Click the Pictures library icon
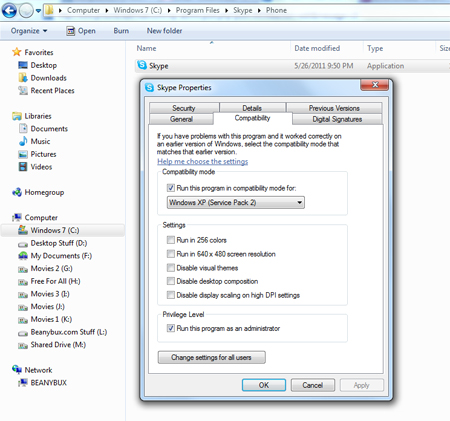Screen dimensions: 450x421 point(23,154)
